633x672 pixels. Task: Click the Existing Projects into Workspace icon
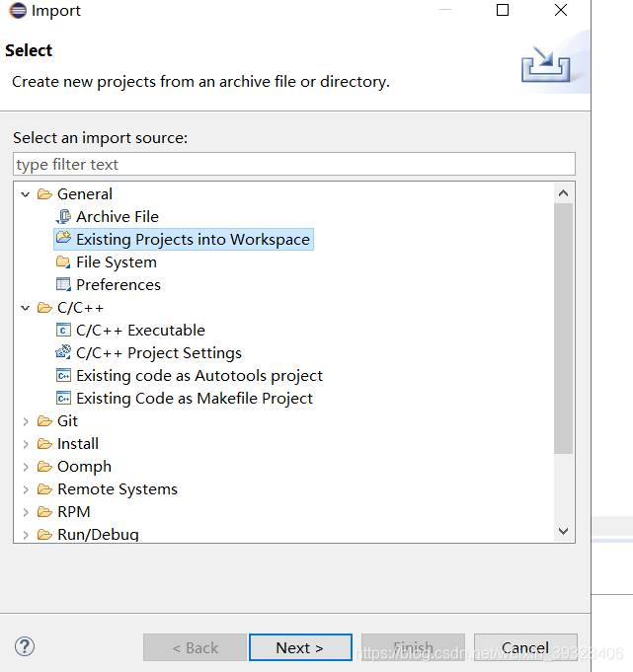tap(63, 238)
